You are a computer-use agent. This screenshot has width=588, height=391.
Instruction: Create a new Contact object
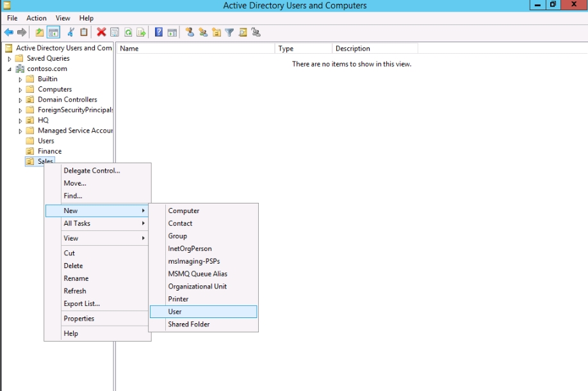point(204,223)
